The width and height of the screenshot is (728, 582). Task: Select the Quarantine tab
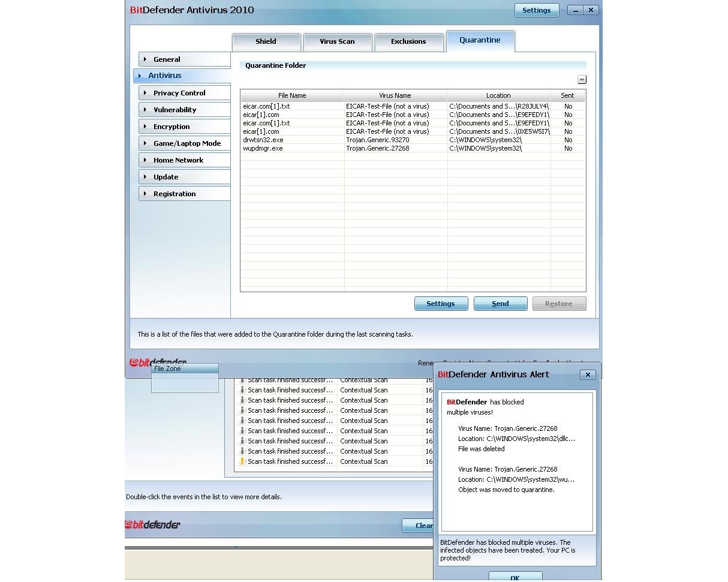point(480,41)
